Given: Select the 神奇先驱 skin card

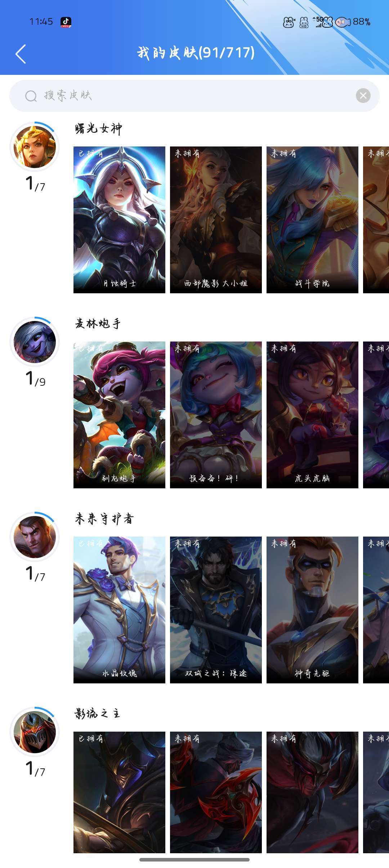Looking at the screenshot, I should click(x=312, y=610).
